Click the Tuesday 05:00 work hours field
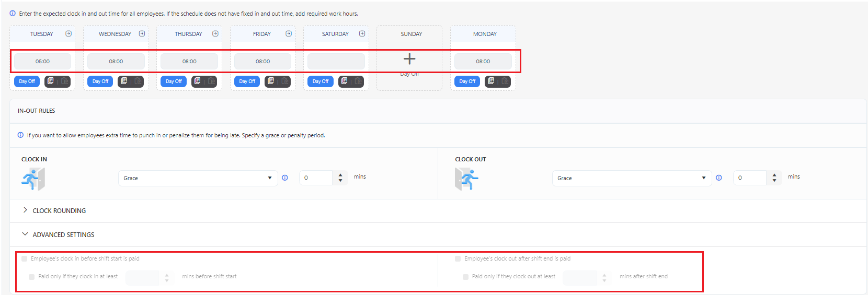 (x=42, y=61)
